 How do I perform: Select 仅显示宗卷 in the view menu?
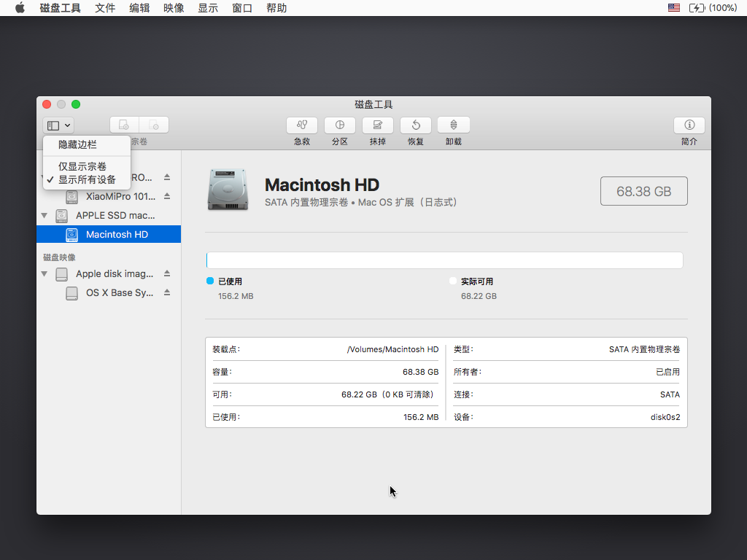point(82,167)
